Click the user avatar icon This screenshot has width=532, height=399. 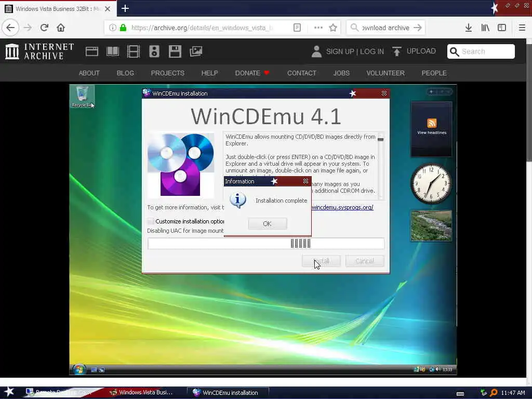tap(316, 51)
